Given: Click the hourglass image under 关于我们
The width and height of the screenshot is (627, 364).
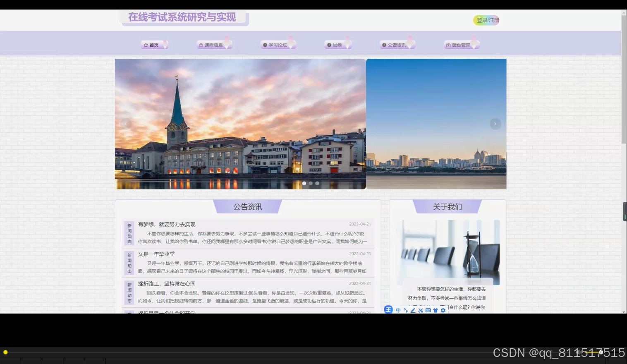Looking at the screenshot, I should pos(448,252).
